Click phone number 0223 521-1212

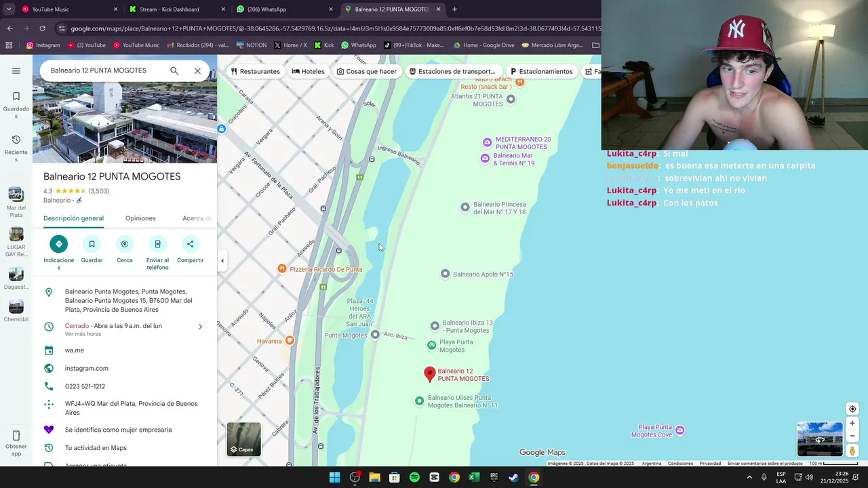point(85,386)
